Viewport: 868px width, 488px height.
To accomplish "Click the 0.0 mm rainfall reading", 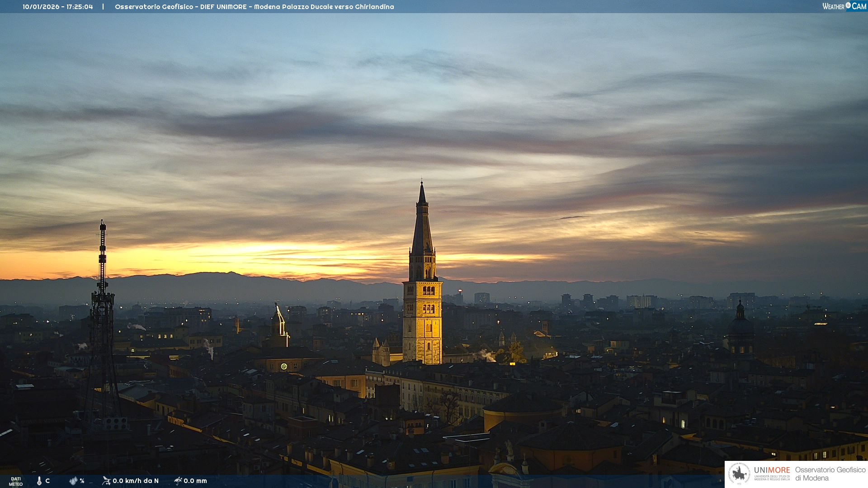I will (x=195, y=481).
